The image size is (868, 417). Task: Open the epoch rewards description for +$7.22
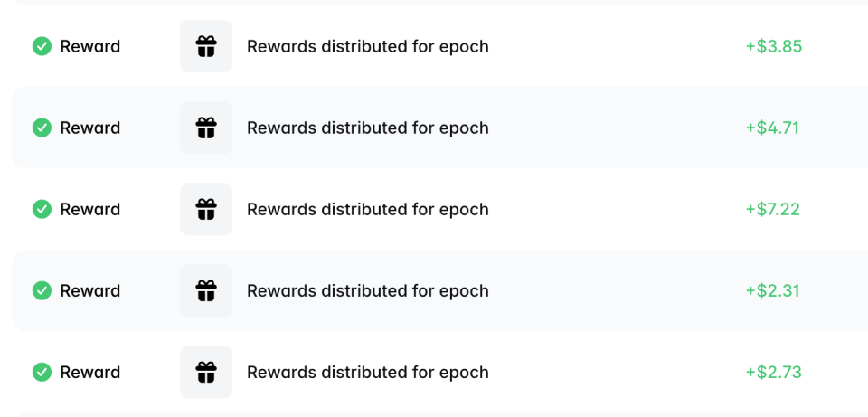point(367,209)
